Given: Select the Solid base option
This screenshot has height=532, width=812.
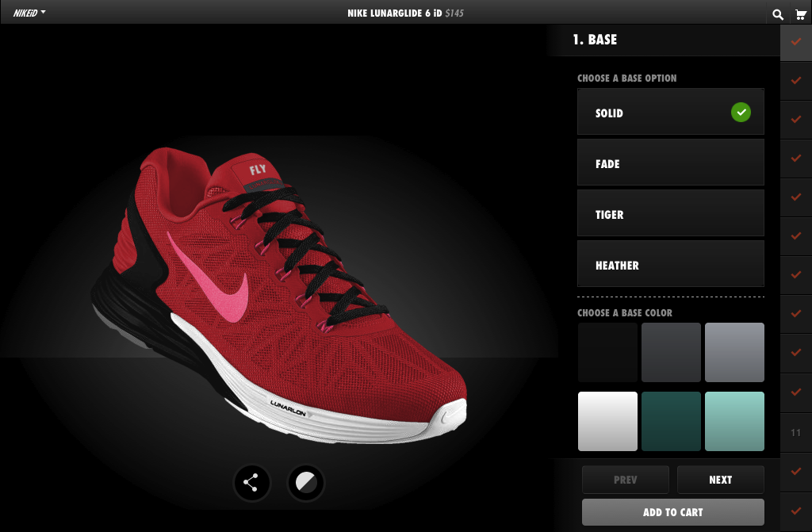Looking at the screenshot, I should [x=650, y=113].
